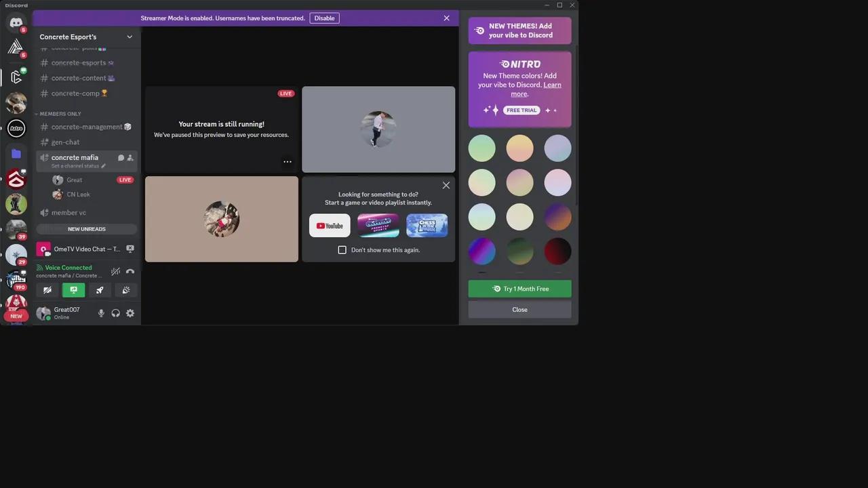Open the red chevron-logo server

[16, 179]
